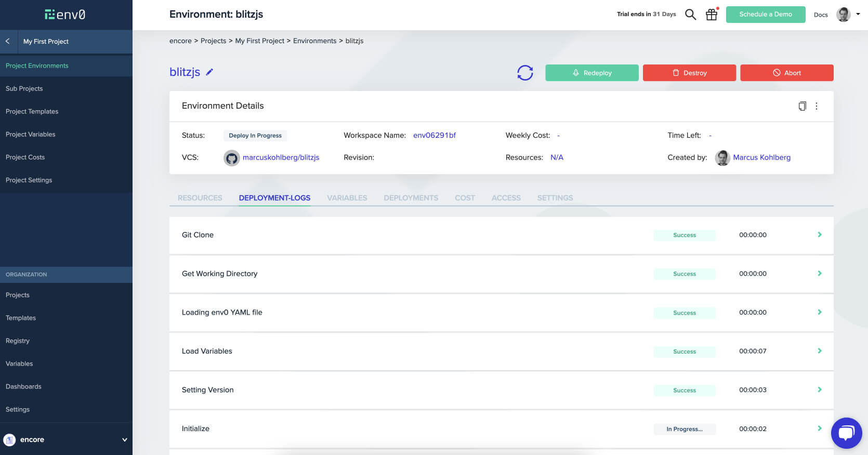Image resolution: width=868 pixels, height=455 pixels.
Task: Click the env0 logo
Action: pos(65,15)
